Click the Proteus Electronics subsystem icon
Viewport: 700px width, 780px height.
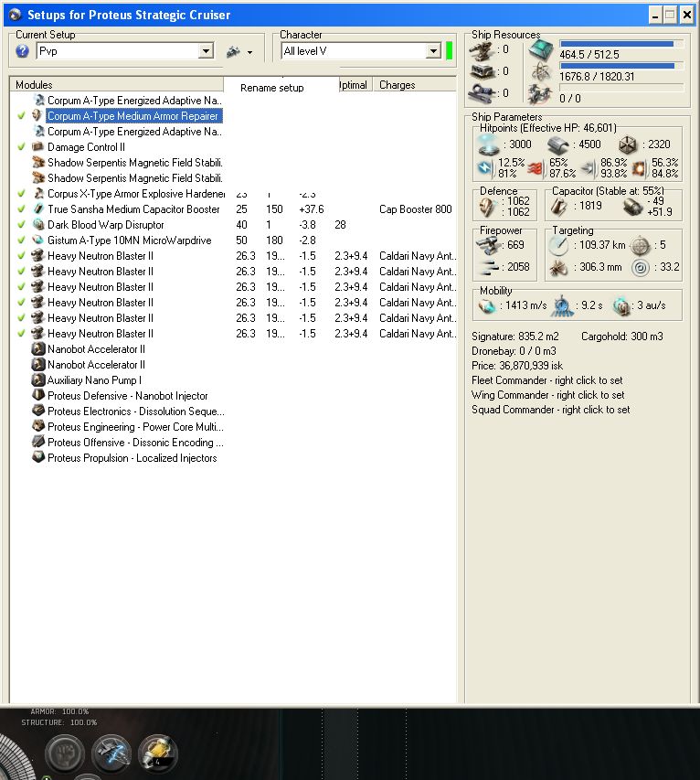pos(37,411)
